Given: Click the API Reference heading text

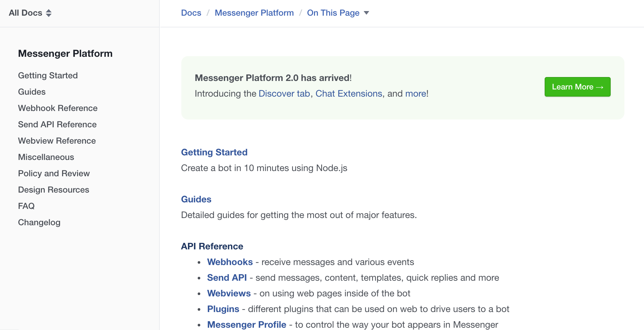Looking at the screenshot, I should 212,246.
